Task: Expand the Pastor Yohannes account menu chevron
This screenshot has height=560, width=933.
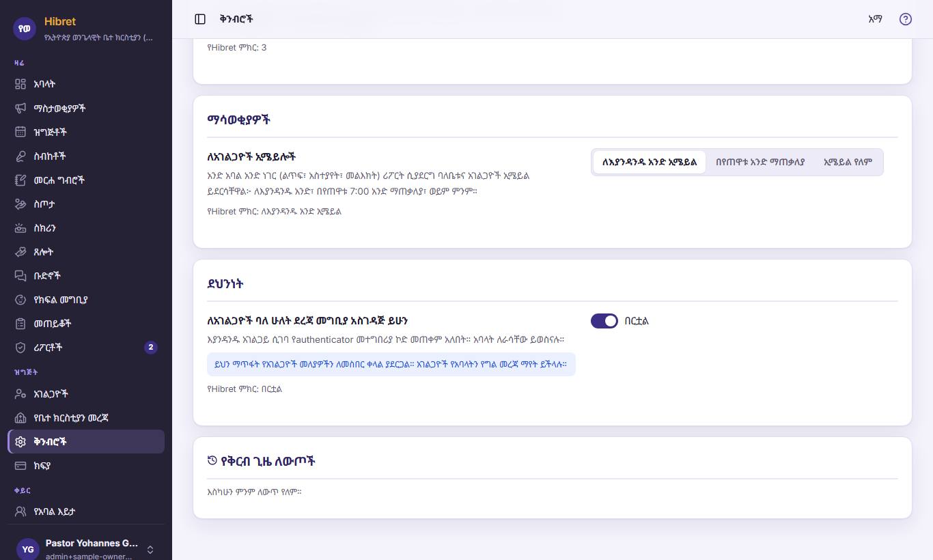Action: coord(150,549)
